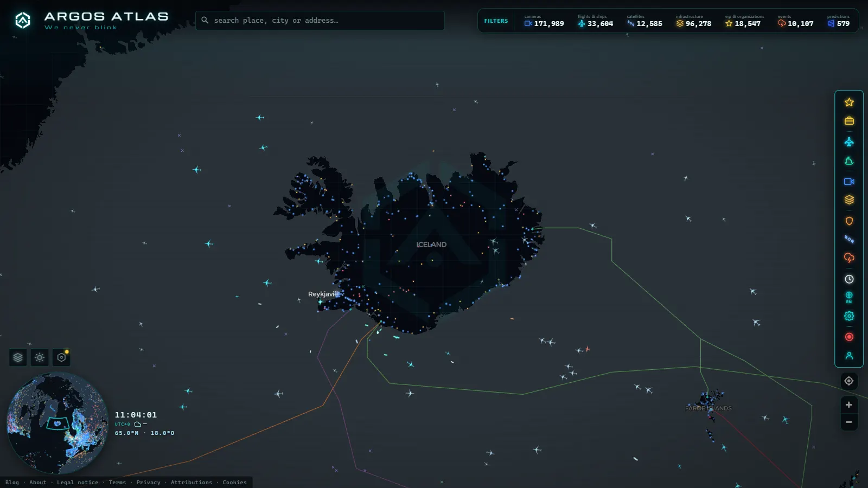868x488 pixels.
Task: Toggle the flights & ships filter 33,604
Action: (595, 21)
